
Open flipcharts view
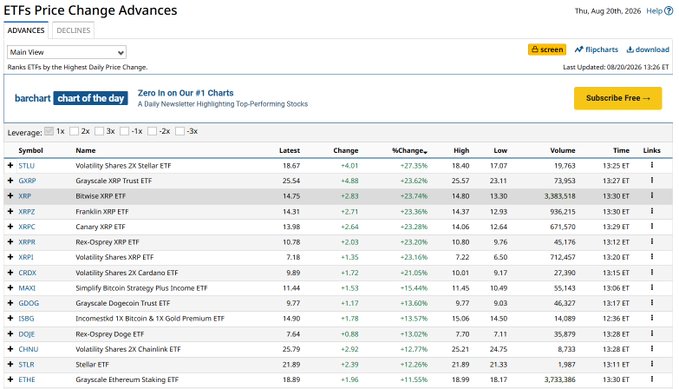[596, 49]
